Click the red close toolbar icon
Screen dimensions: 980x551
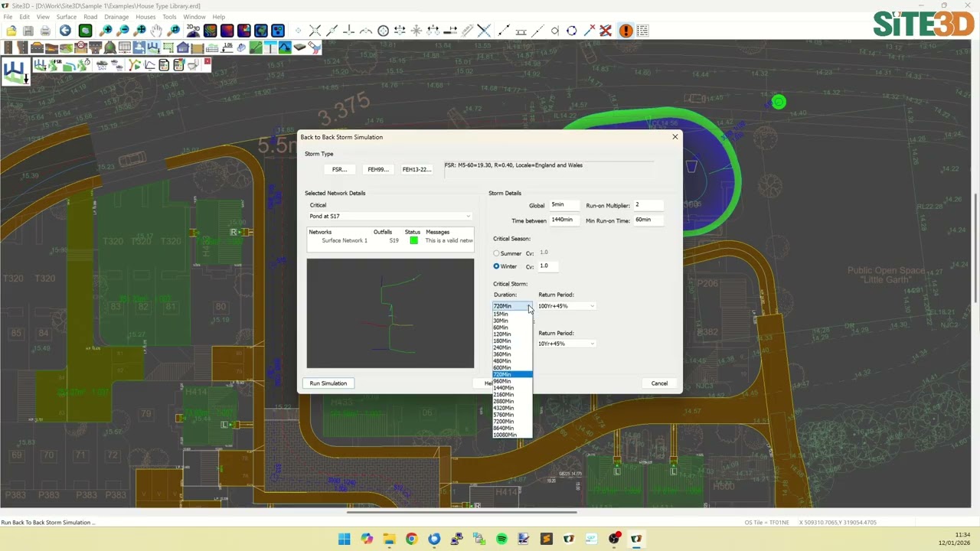(207, 61)
